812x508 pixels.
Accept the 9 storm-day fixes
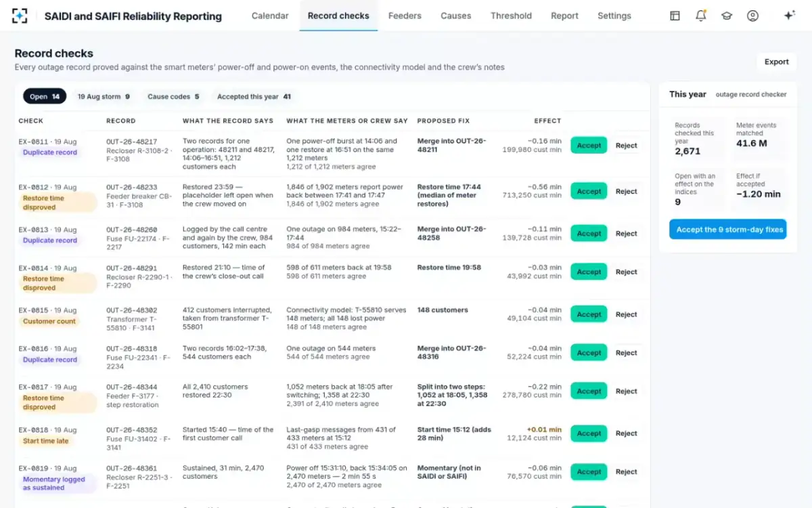point(728,230)
